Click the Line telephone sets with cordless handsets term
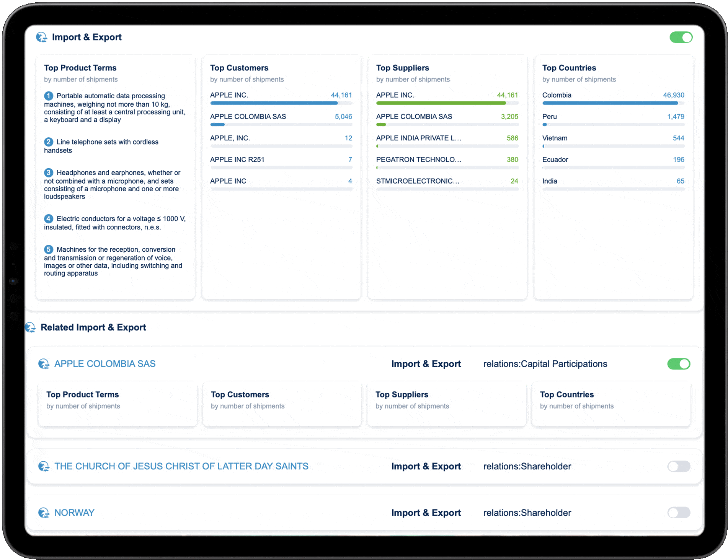Viewport: 728px width, 560px height. tap(101, 146)
